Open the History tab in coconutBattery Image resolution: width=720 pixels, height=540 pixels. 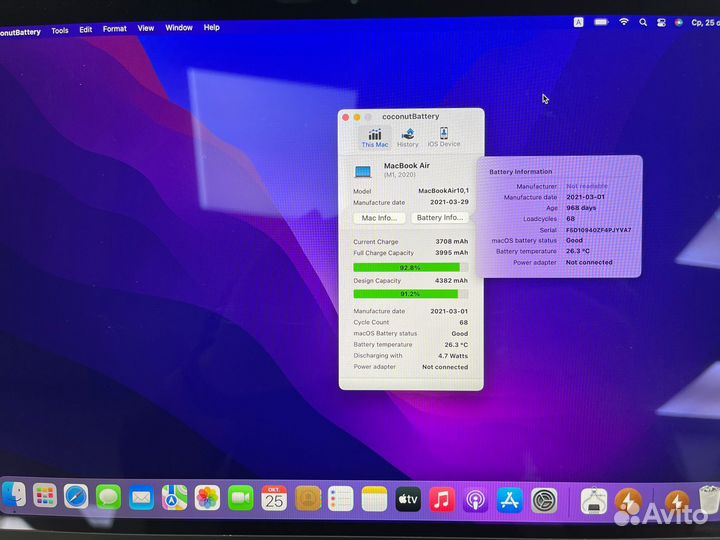tap(407, 138)
